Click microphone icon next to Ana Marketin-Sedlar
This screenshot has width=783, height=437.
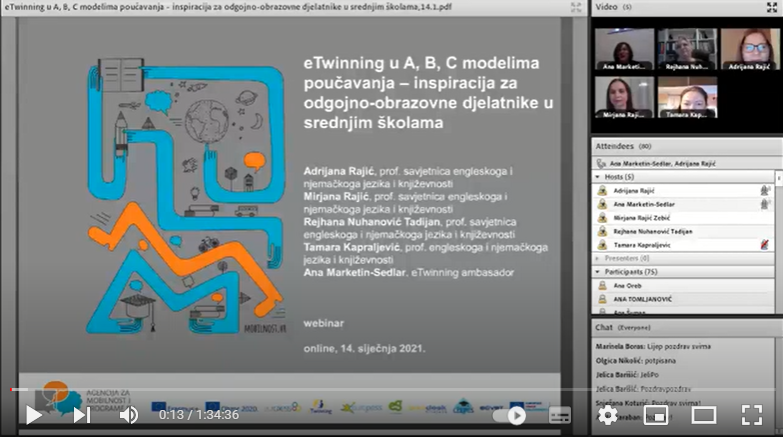tap(765, 204)
